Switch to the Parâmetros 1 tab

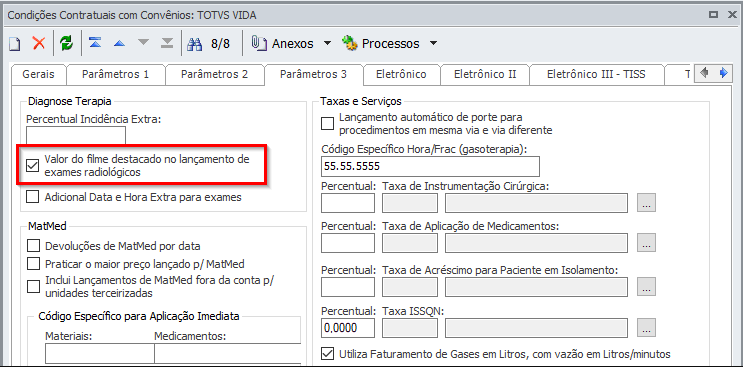[116, 74]
